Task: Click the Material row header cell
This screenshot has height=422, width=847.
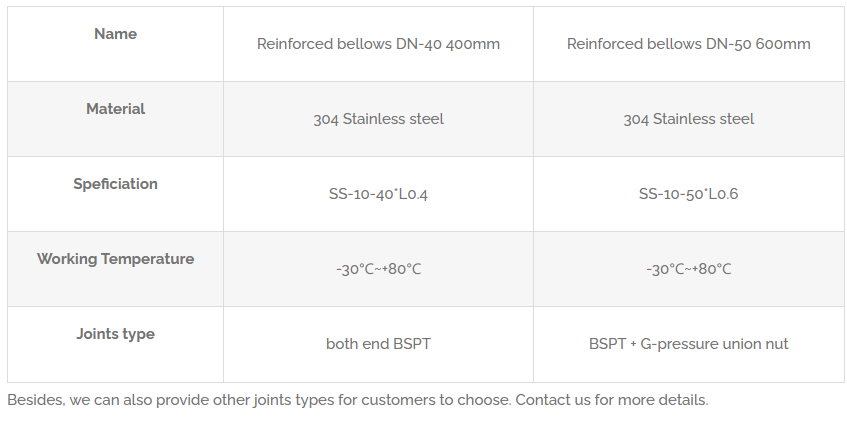Action: click(115, 109)
